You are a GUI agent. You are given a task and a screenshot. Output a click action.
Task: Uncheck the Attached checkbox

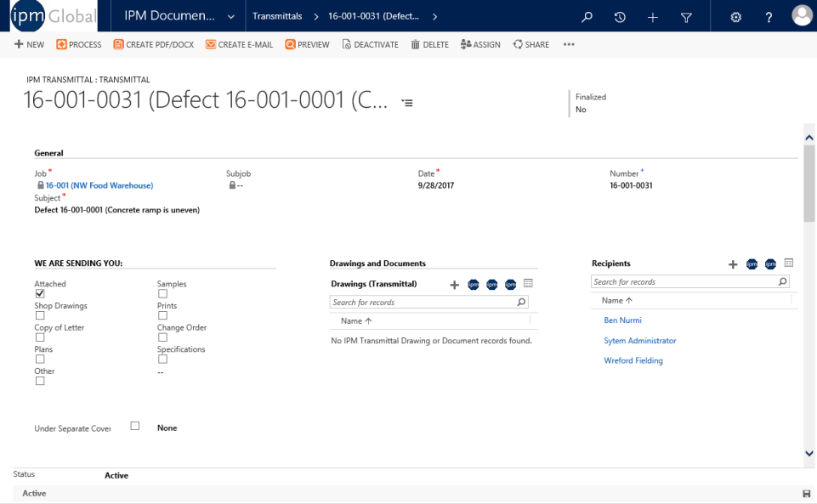[x=40, y=294]
